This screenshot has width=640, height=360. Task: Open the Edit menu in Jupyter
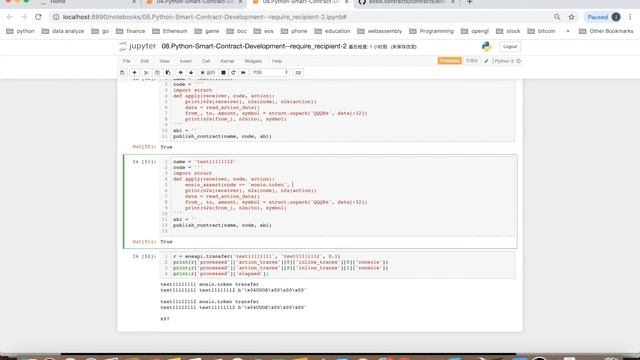coord(145,61)
